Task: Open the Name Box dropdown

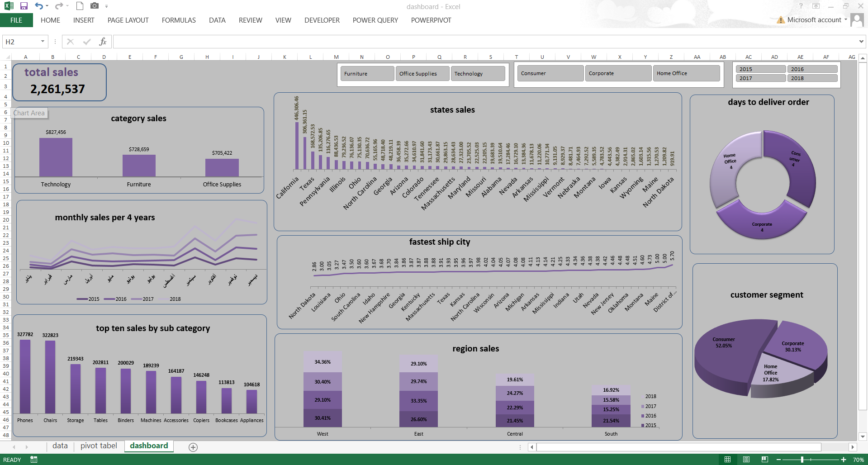Action: pos(43,42)
